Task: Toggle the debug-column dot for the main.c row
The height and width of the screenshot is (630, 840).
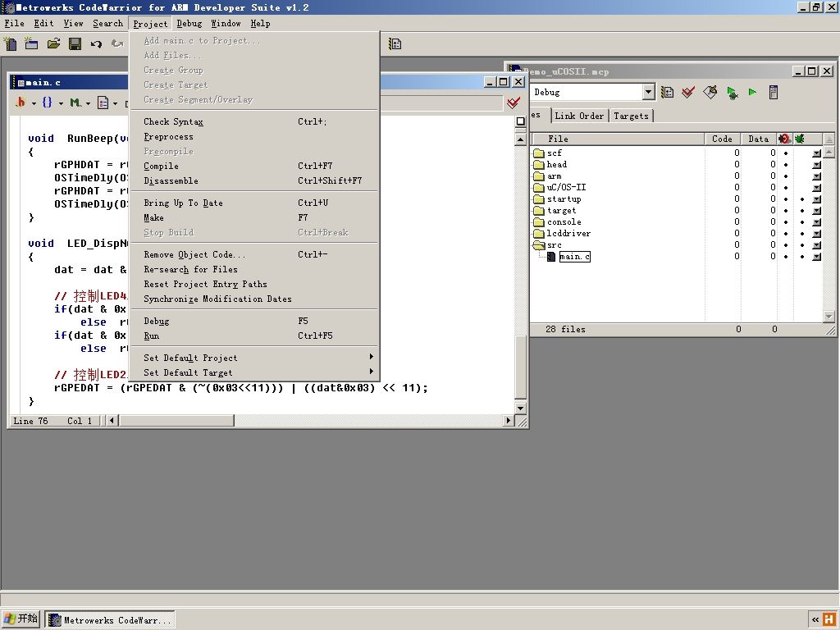Action: coord(802,257)
